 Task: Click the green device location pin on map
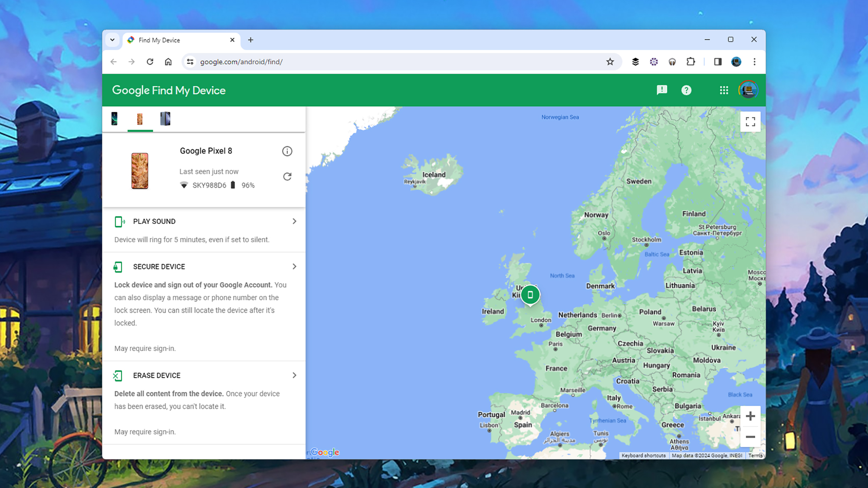tap(530, 295)
